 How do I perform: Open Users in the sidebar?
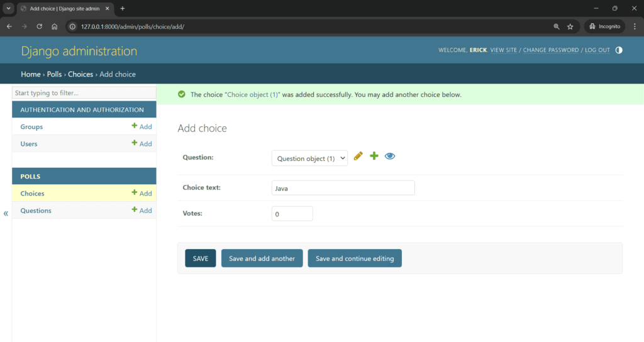point(29,144)
